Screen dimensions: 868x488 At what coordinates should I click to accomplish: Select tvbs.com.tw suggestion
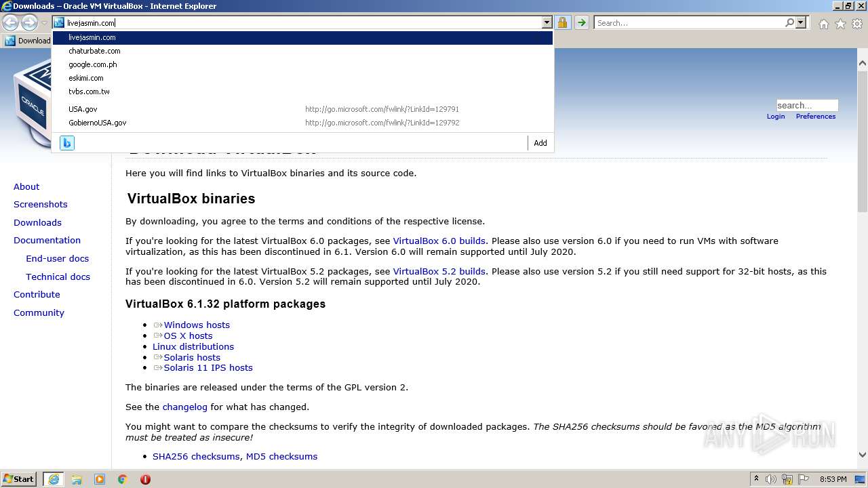[302, 91]
